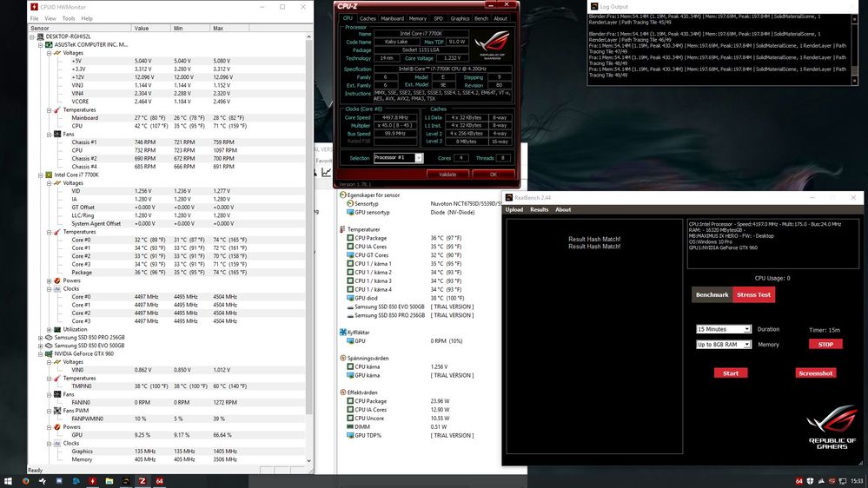This screenshot has height=488, width=868.
Task: Click the GPU card icon beside NVIDIA GeForce GTX 960
Action: tap(49, 353)
